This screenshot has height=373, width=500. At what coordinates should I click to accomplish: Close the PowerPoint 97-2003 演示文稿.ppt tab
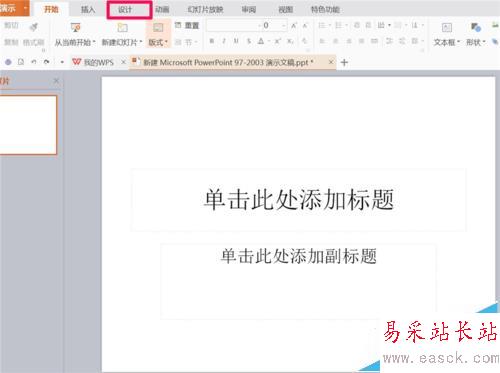tap(331, 62)
